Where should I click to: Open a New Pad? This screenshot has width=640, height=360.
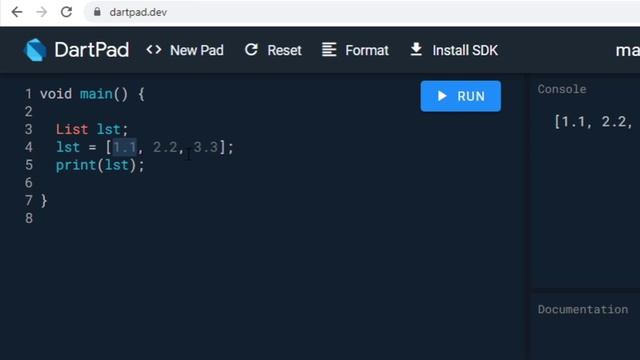point(185,50)
